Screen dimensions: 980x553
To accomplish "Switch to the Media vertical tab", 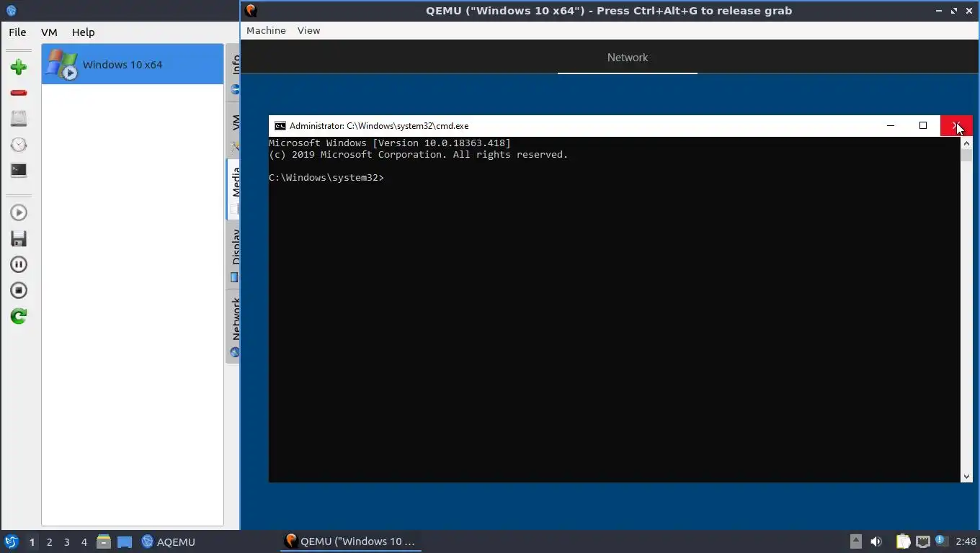I will [233, 189].
